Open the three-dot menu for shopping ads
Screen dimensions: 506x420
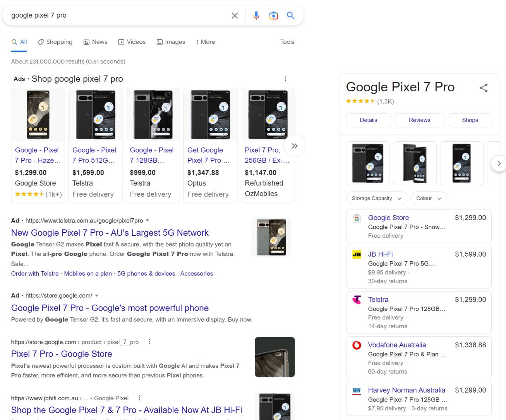285,79
